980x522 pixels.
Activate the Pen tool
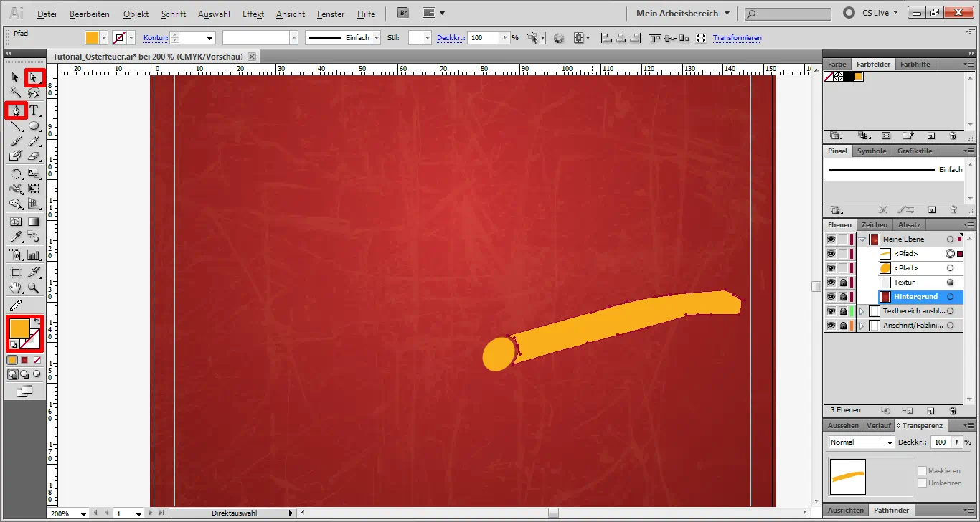[x=17, y=110]
